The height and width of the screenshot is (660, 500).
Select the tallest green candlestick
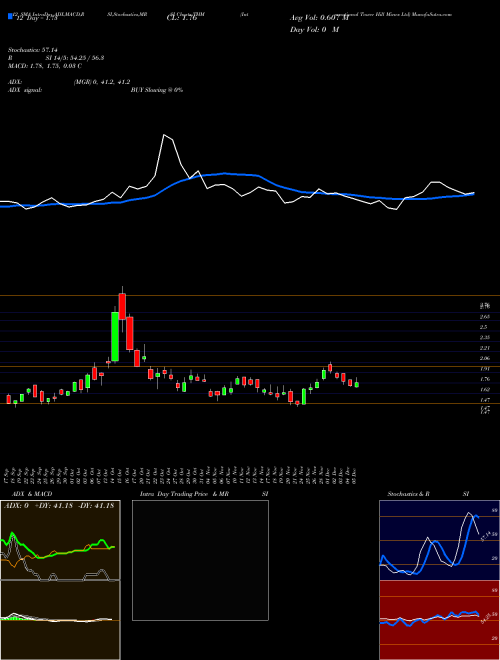pos(114,336)
